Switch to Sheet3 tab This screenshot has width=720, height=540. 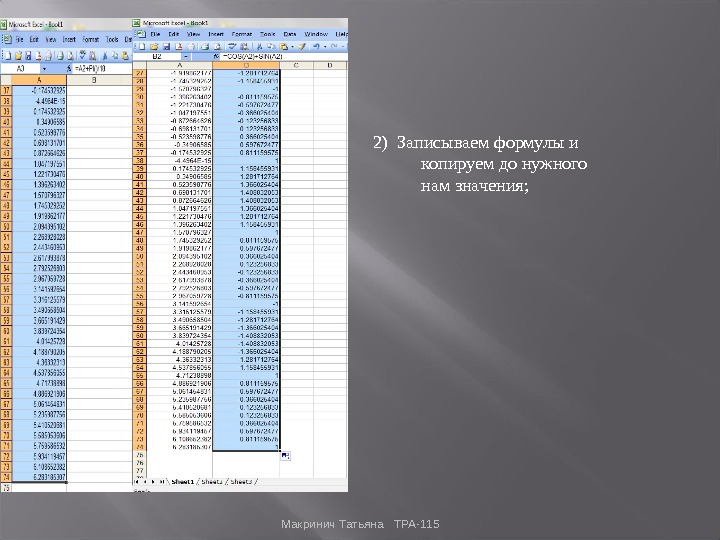click(x=241, y=482)
